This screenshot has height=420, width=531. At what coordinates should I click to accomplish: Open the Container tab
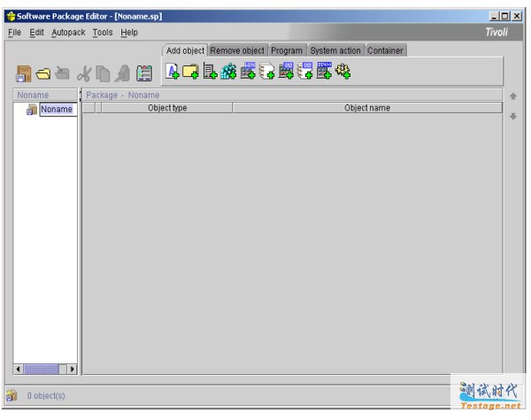tap(385, 50)
